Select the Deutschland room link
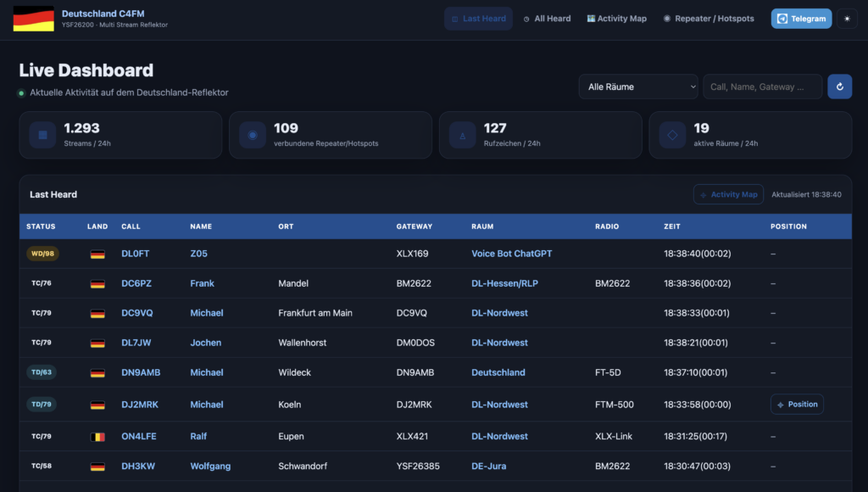 (x=498, y=372)
